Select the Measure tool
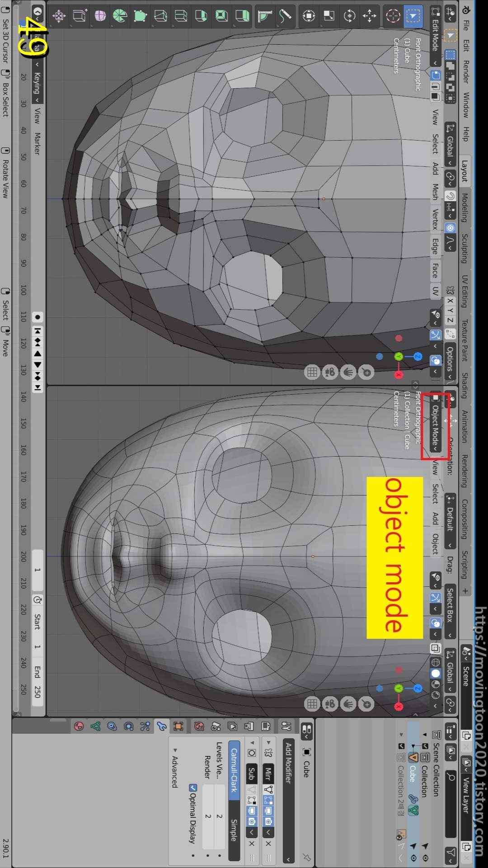The width and height of the screenshot is (488, 868). pyautogui.click(x=265, y=16)
